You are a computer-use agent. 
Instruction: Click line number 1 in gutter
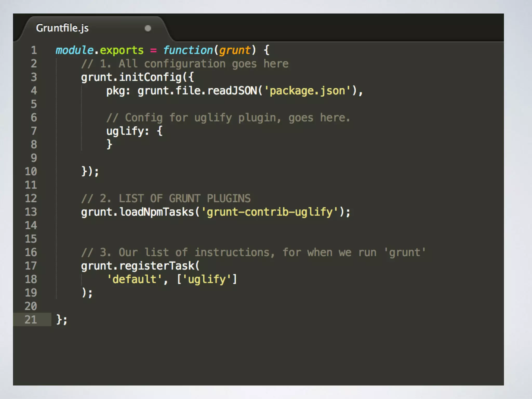(x=34, y=50)
